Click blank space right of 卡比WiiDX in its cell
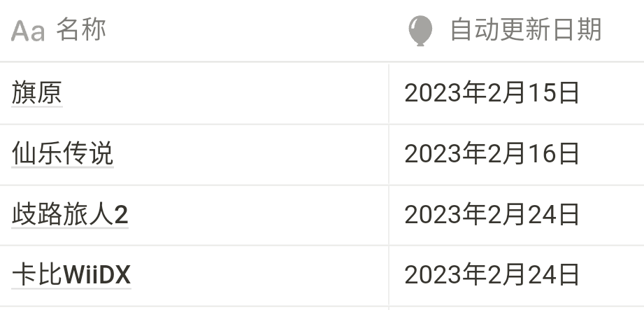 click(x=259, y=275)
